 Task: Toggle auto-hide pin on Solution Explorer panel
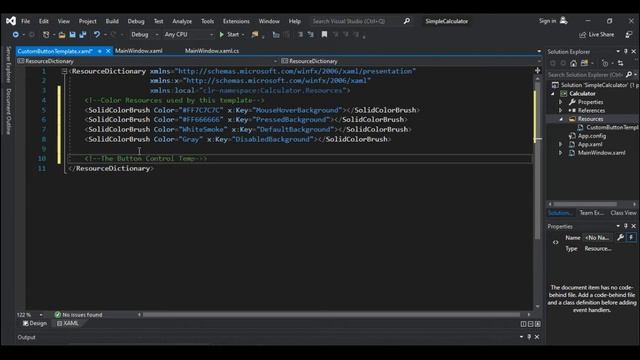(x=626, y=51)
